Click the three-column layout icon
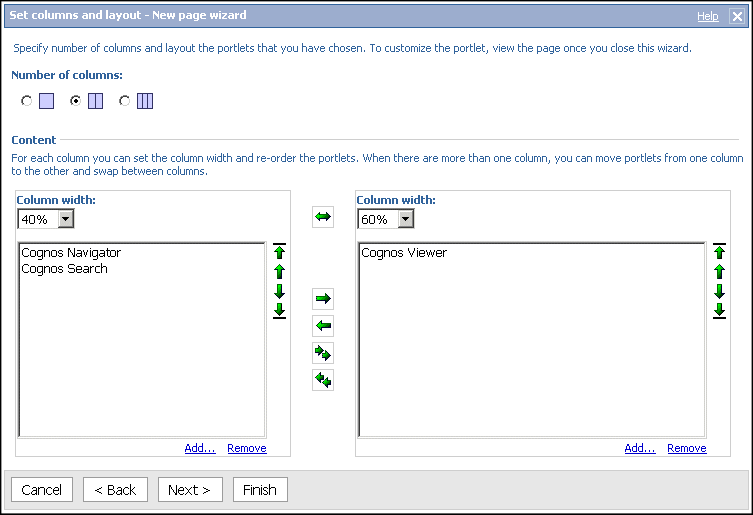Image resolution: width=753 pixels, height=515 pixels. (145, 101)
